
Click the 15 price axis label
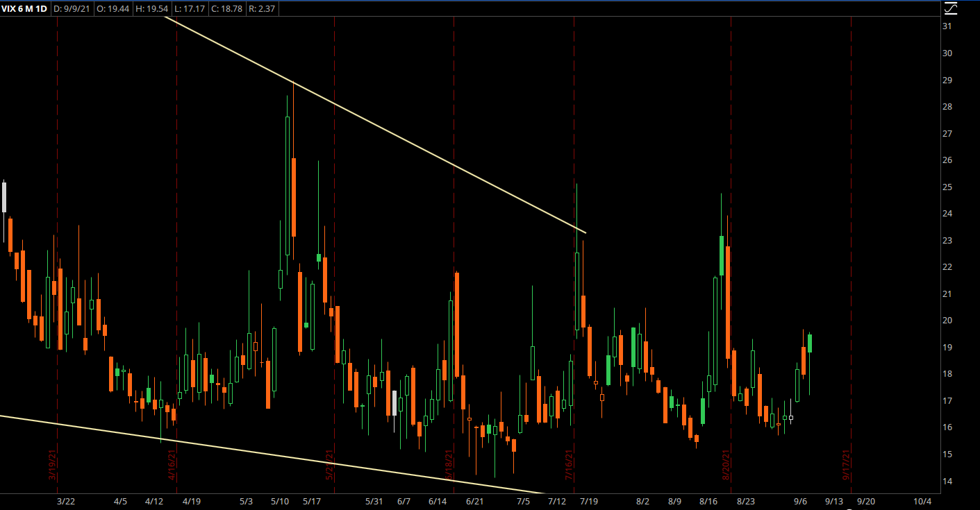(946, 454)
